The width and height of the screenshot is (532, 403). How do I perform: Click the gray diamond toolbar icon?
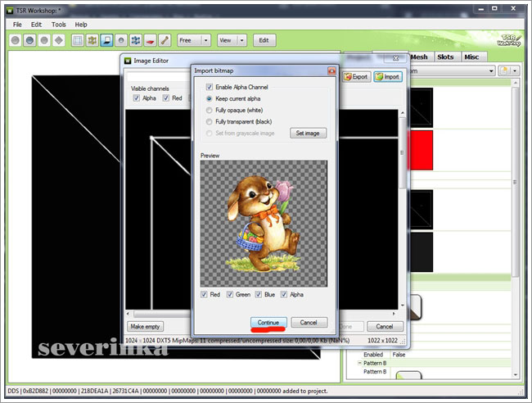click(x=59, y=40)
